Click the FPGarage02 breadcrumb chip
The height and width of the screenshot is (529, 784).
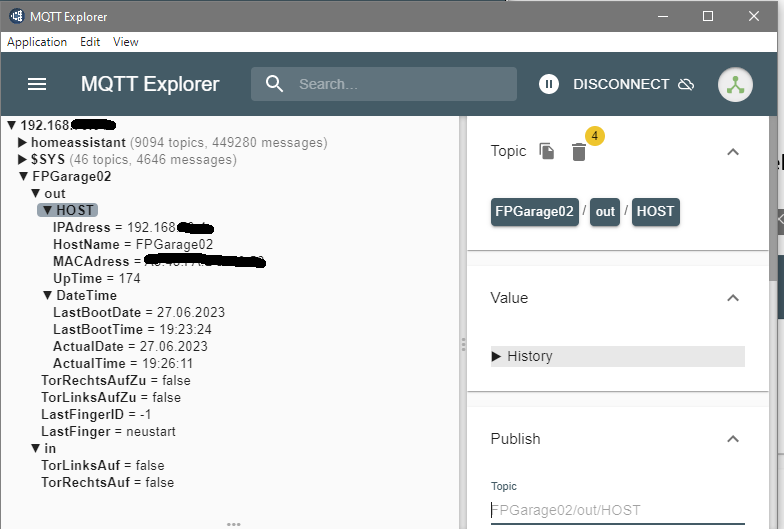(x=534, y=212)
